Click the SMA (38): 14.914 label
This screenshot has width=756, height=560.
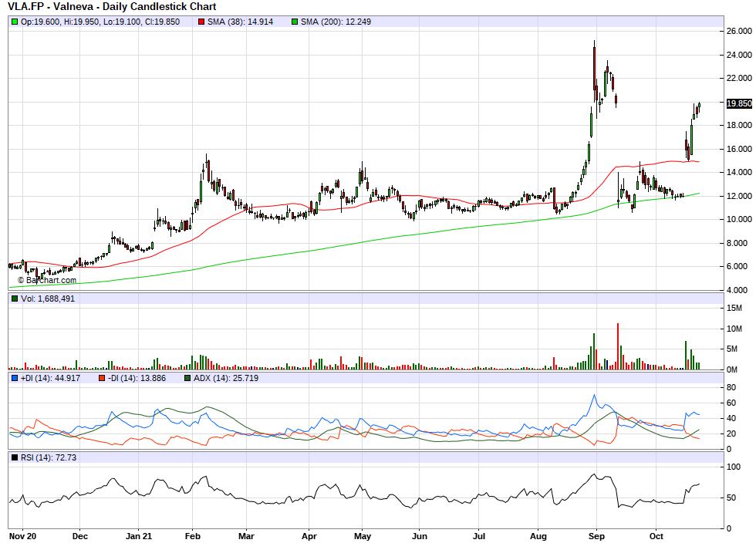(x=240, y=22)
